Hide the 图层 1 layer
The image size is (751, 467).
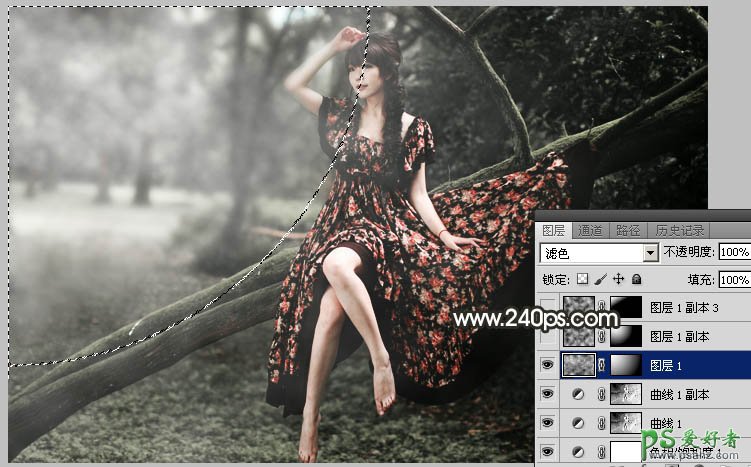click(x=546, y=366)
